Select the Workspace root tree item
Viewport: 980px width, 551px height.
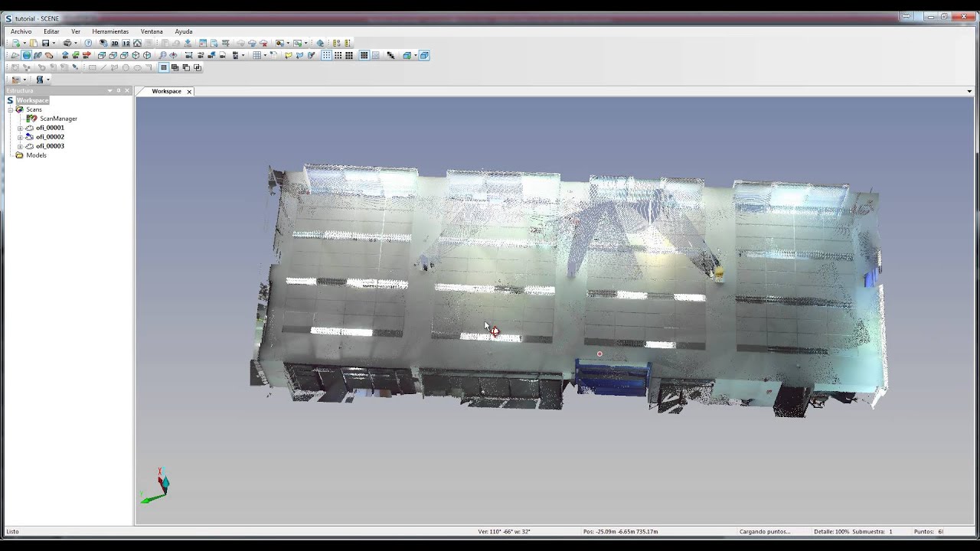pyautogui.click(x=33, y=100)
